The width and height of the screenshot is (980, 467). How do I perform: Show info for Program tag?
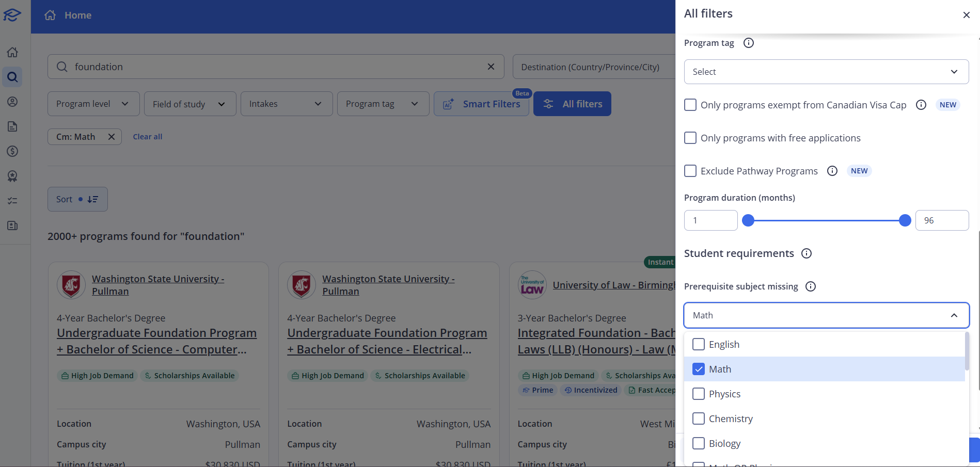pyautogui.click(x=748, y=43)
